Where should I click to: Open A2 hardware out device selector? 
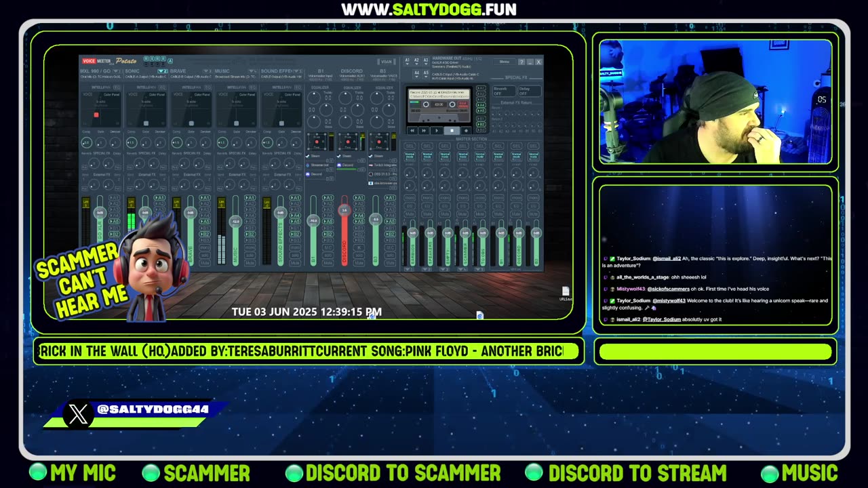click(416, 62)
